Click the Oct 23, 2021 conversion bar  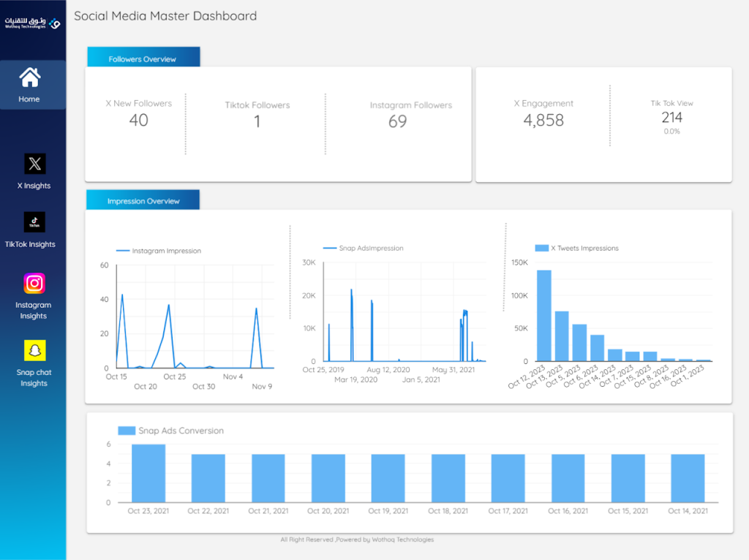point(148,473)
